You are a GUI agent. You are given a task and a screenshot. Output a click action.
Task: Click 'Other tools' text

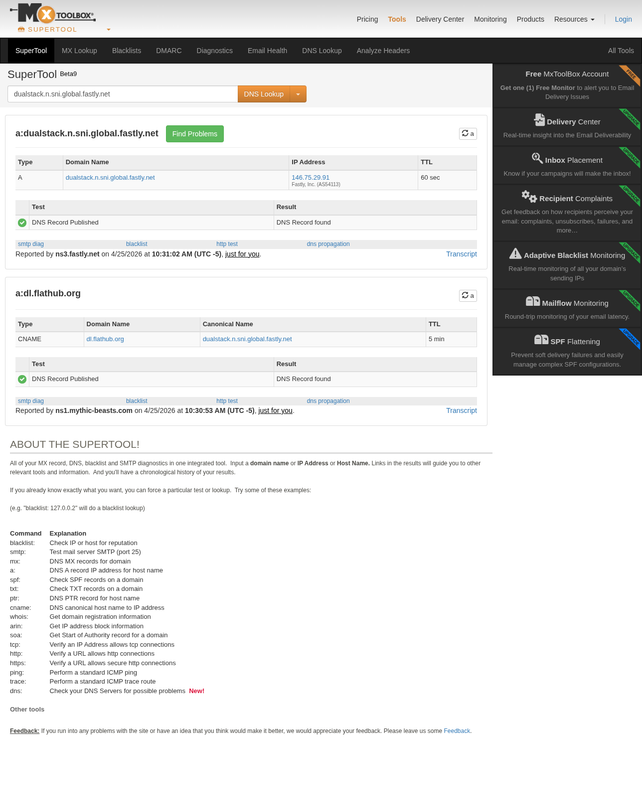[x=27, y=709]
